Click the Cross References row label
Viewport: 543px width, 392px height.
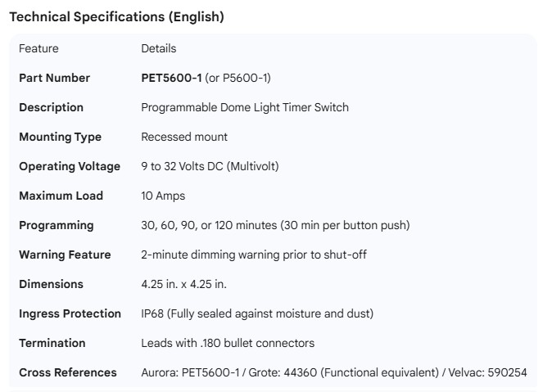coord(68,372)
